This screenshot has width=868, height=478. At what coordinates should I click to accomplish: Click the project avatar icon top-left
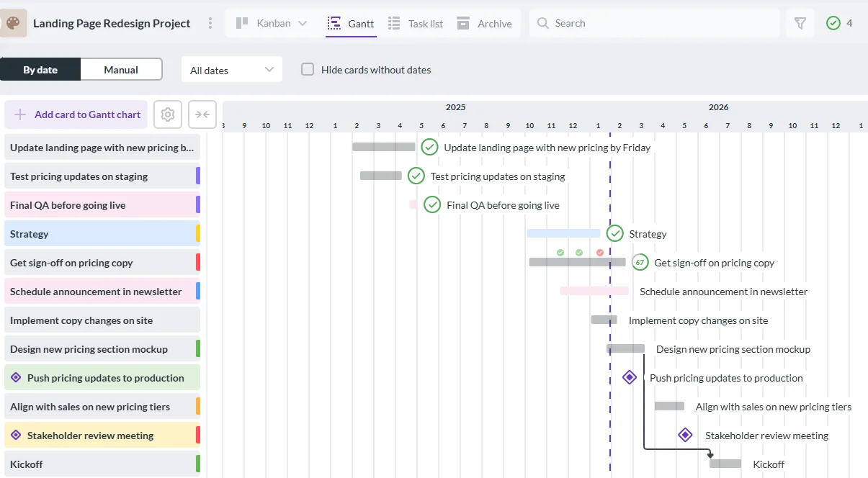tap(13, 22)
